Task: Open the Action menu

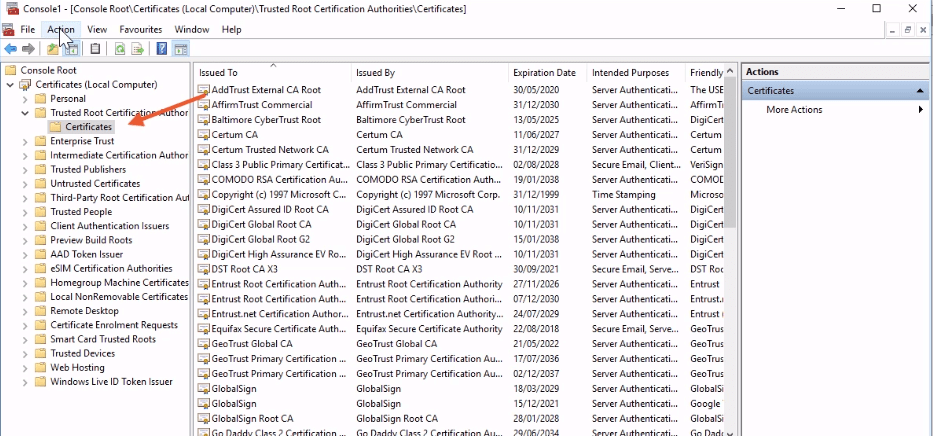Action: (61, 29)
